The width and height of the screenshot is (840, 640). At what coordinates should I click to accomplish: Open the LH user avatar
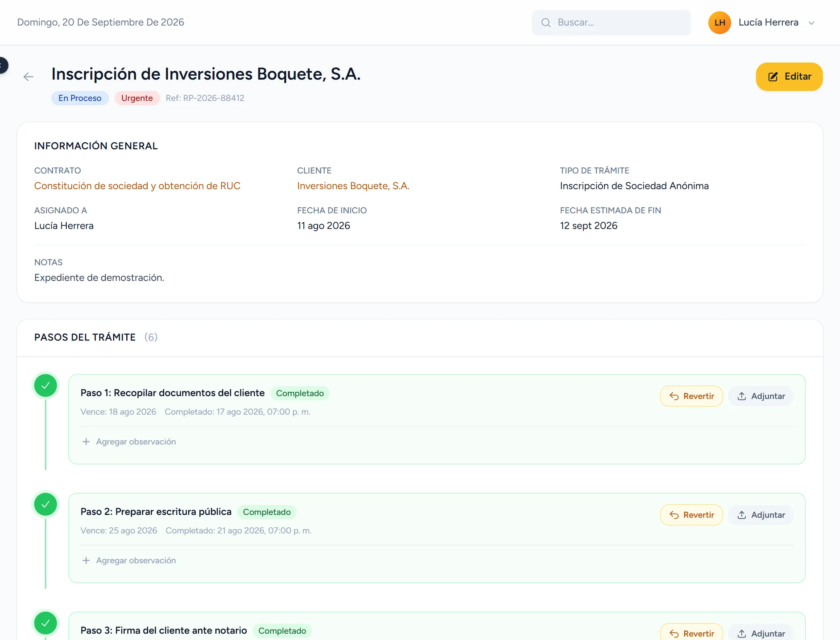pyautogui.click(x=719, y=23)
